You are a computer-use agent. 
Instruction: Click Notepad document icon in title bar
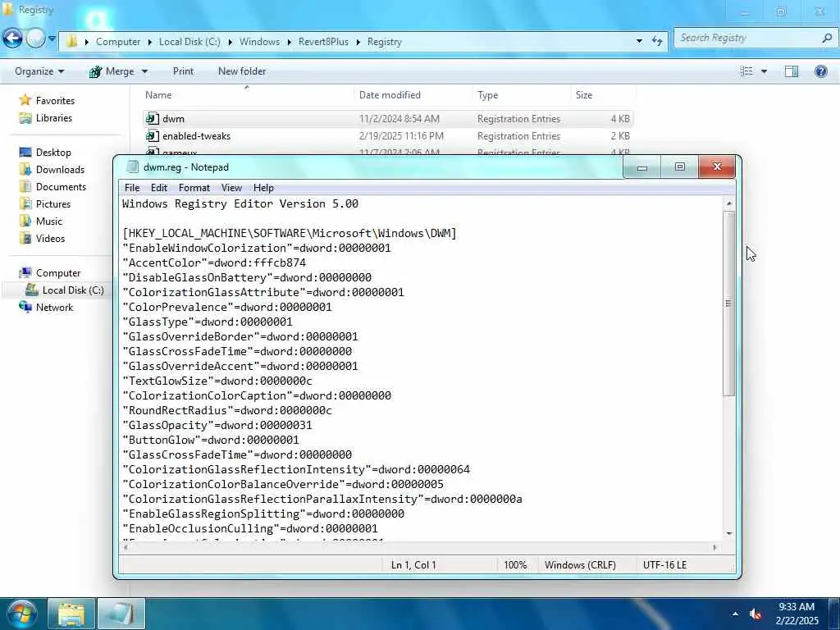(132, 167)
